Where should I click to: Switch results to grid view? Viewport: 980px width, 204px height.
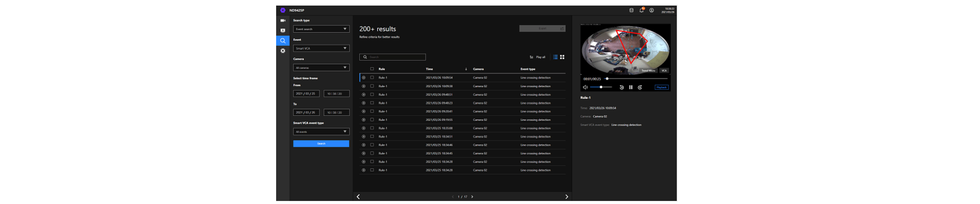[x=562, y=57]
